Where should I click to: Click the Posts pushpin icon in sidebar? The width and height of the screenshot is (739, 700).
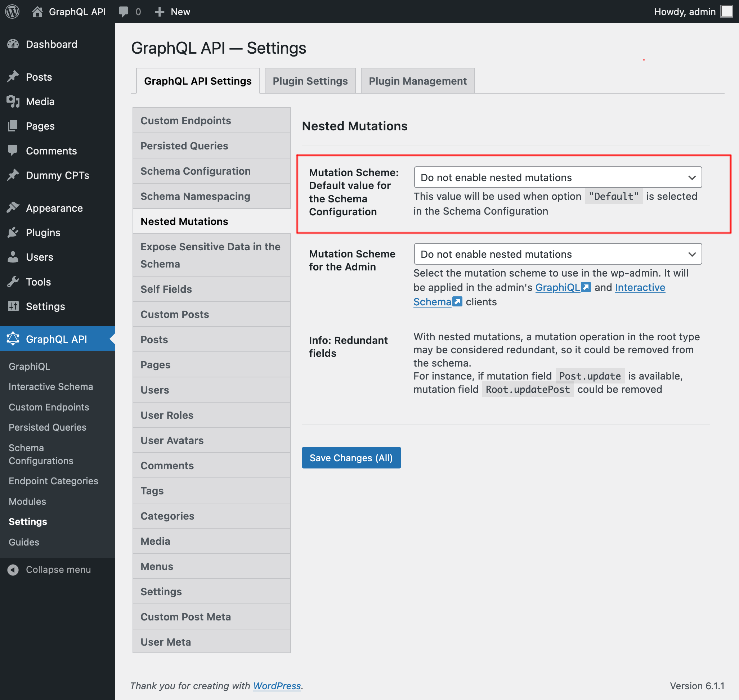coord(13,77)
